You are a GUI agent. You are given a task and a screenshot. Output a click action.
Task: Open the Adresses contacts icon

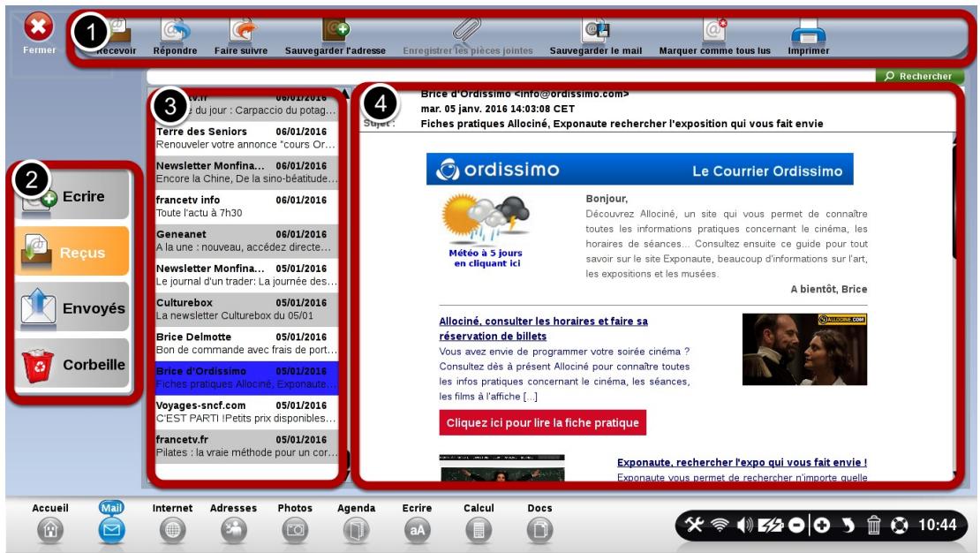(234, 530)
